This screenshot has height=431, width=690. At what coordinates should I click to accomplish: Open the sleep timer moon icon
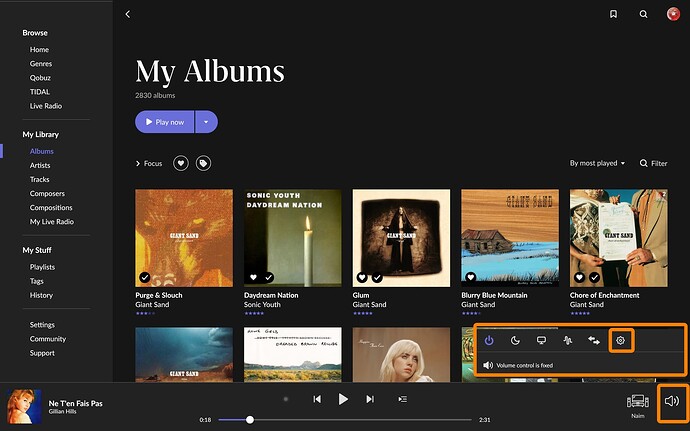(x=515, y=340)
